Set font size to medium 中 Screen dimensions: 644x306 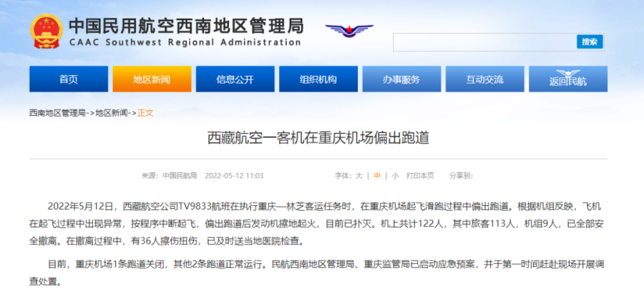pos(376,175)
